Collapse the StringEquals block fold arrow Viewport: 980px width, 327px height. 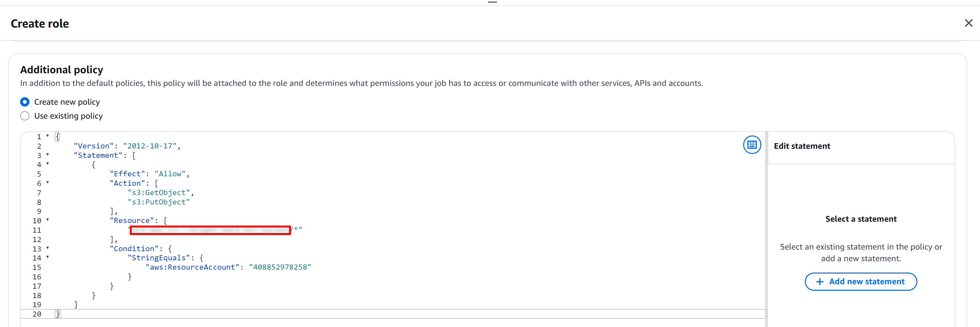[48, 257]
